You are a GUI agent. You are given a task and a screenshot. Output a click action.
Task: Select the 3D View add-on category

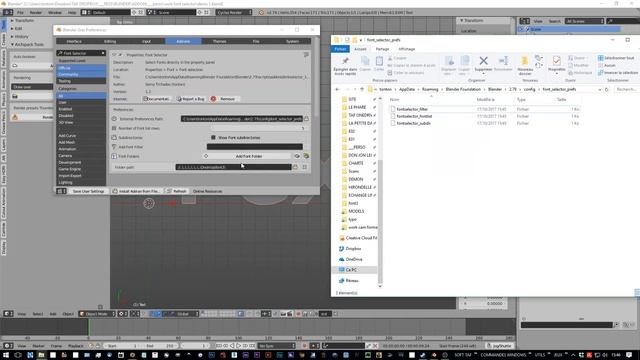(x=81, y=122)
